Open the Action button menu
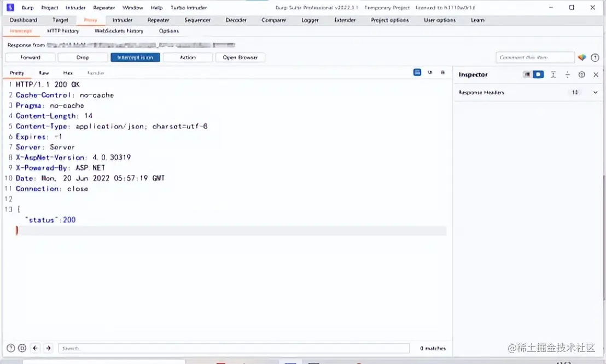The height and width of the screenshot is (364, 606). coord(188,57)
